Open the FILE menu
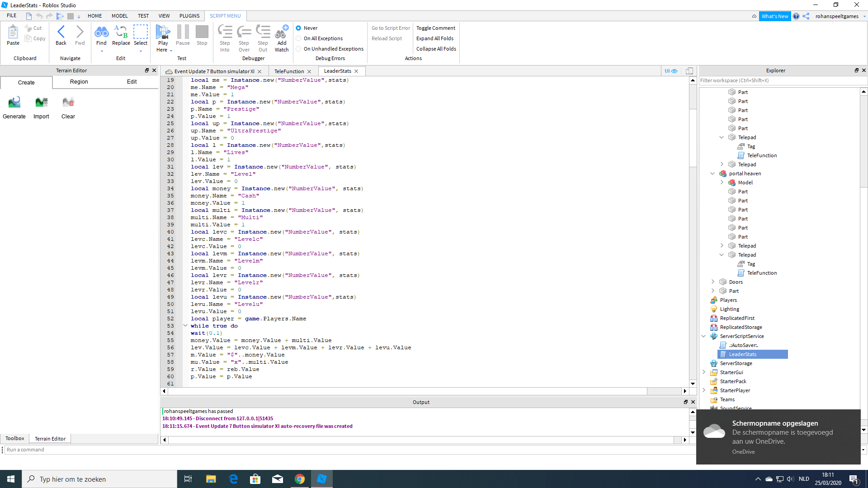 point(12,16)
